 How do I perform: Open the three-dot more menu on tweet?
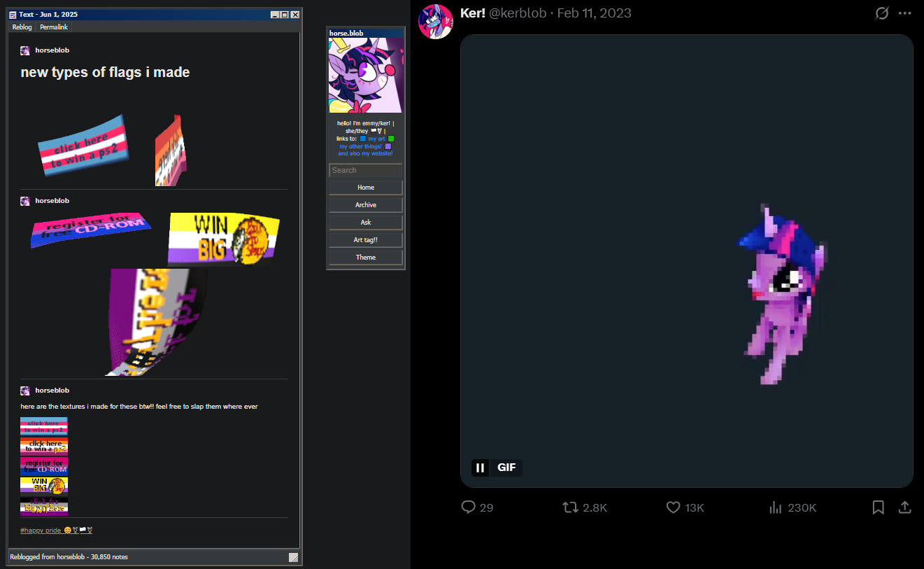coord(904,13)
